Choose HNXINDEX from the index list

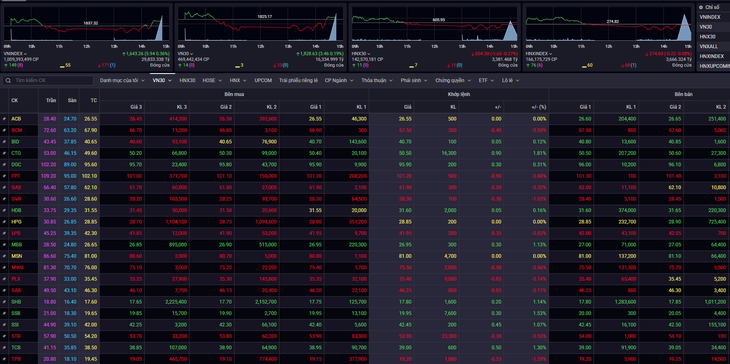pos(711,56)
